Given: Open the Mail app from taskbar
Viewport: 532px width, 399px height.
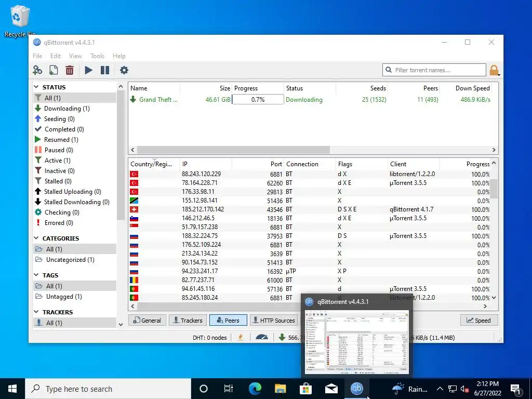Looking at the screenshot, I should point(331,389).
